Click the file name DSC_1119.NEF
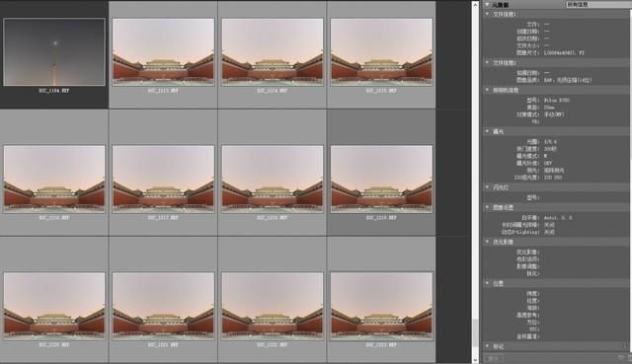This screenshot has width=632, height=364. click(381, 218)
